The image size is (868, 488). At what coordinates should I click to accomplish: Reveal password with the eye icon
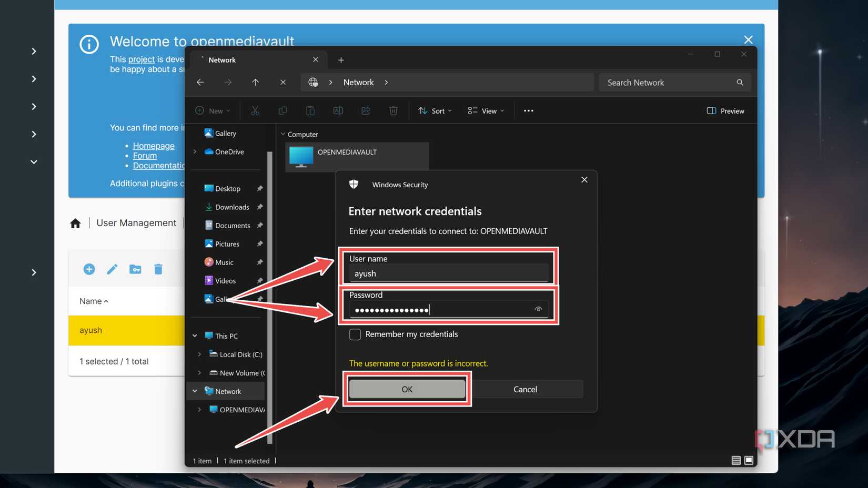pos(538,309)
